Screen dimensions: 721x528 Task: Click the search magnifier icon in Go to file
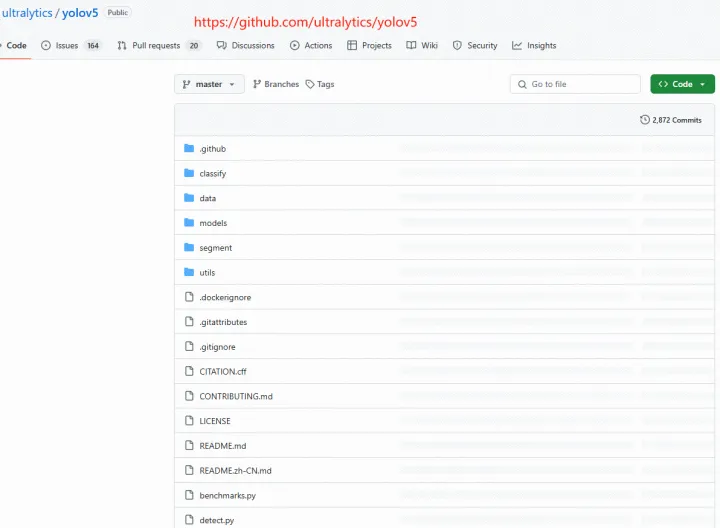pos(522,84)
